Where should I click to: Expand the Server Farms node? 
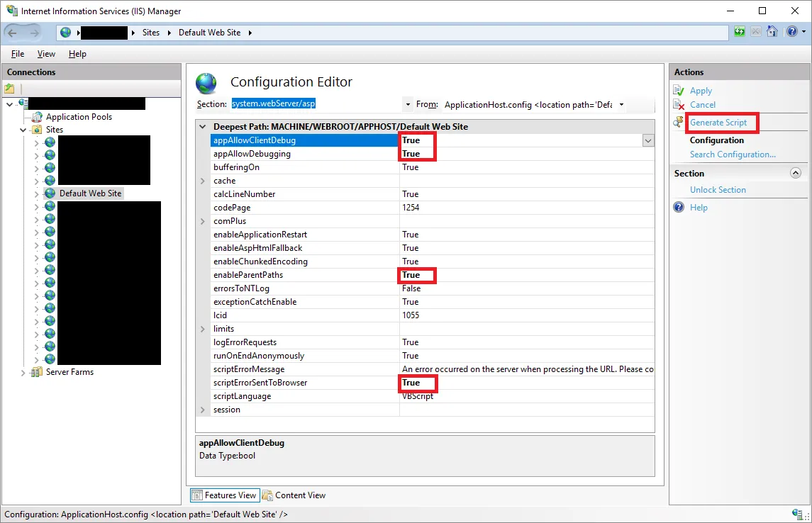23,373
